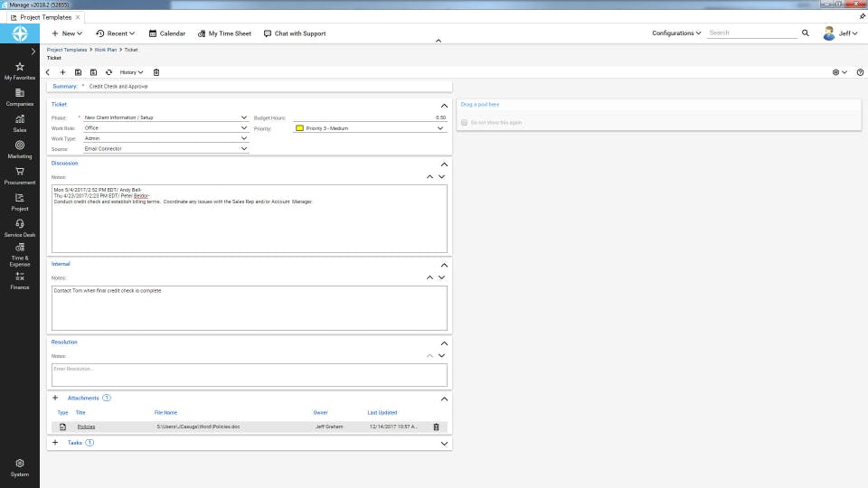Click the yellow priority color swatch

click(299, 128)
